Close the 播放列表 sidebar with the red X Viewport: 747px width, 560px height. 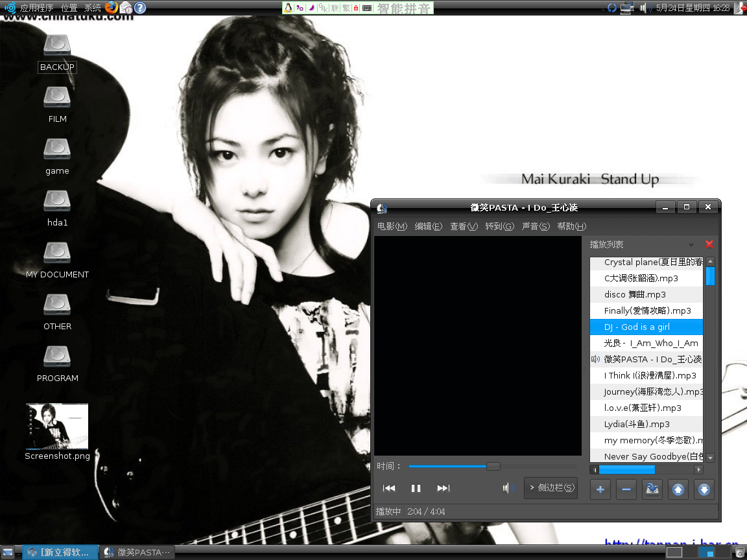point(709,244)
